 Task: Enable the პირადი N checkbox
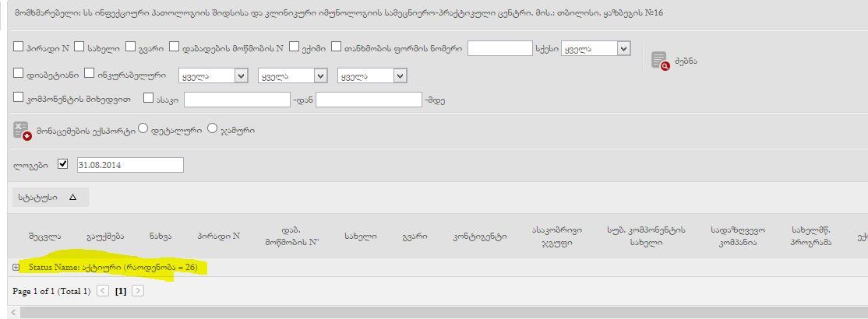(x=19, y=47)
